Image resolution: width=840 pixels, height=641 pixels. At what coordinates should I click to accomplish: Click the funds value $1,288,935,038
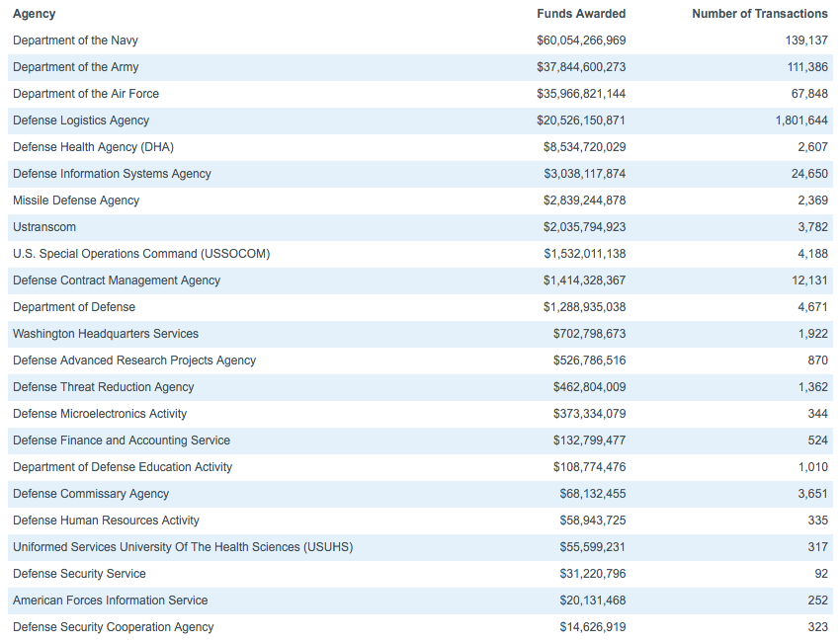click(584, 307)
